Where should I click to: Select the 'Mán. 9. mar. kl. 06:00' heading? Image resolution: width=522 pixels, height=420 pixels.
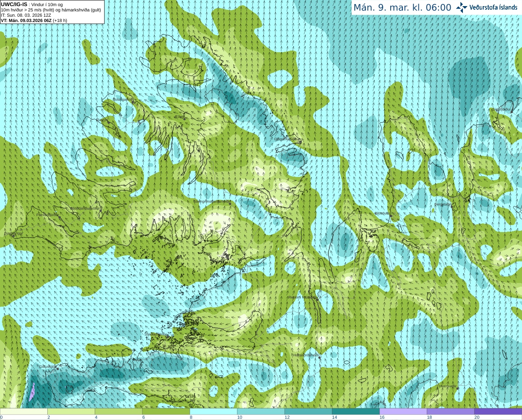[402, 8]
